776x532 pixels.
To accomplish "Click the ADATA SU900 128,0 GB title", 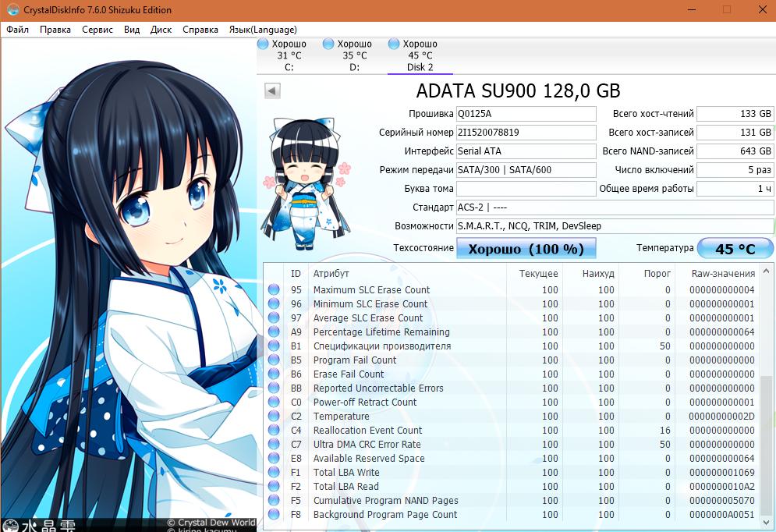I will 518,91.
